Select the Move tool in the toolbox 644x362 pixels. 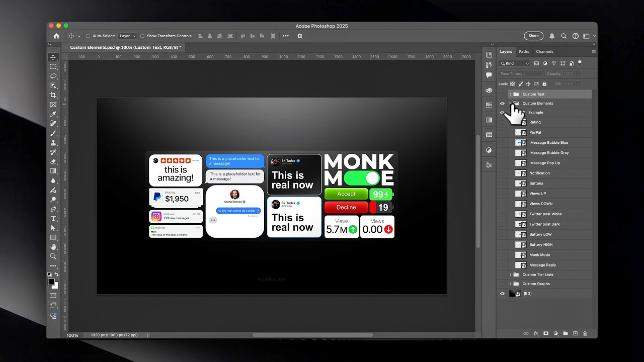pyautogui.click(x=53, y=57)
